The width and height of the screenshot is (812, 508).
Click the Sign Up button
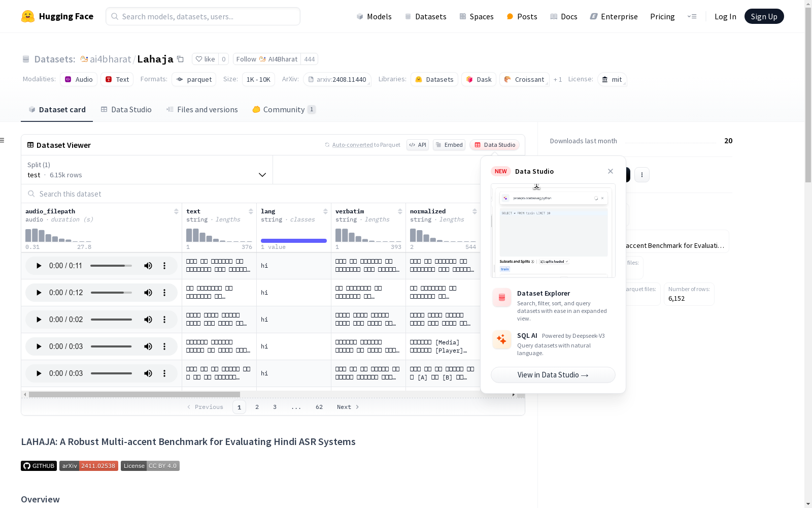click(764, 16)
